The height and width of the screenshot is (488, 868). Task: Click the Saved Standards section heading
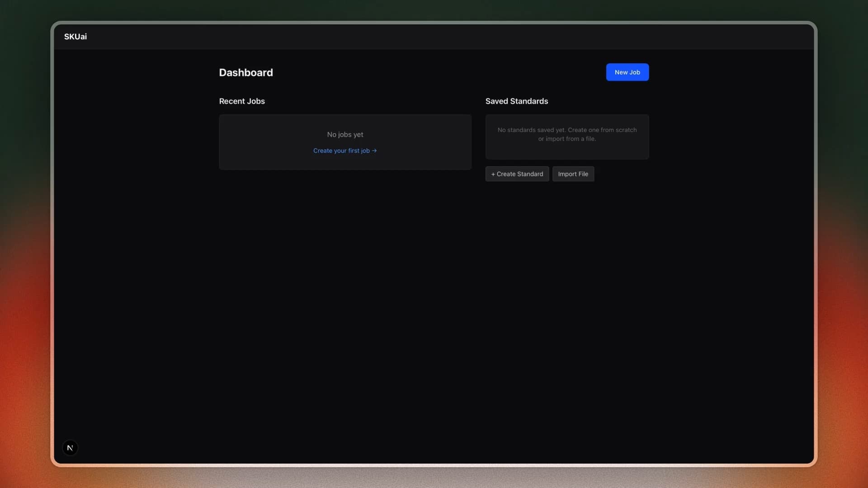tap(516, 101)
